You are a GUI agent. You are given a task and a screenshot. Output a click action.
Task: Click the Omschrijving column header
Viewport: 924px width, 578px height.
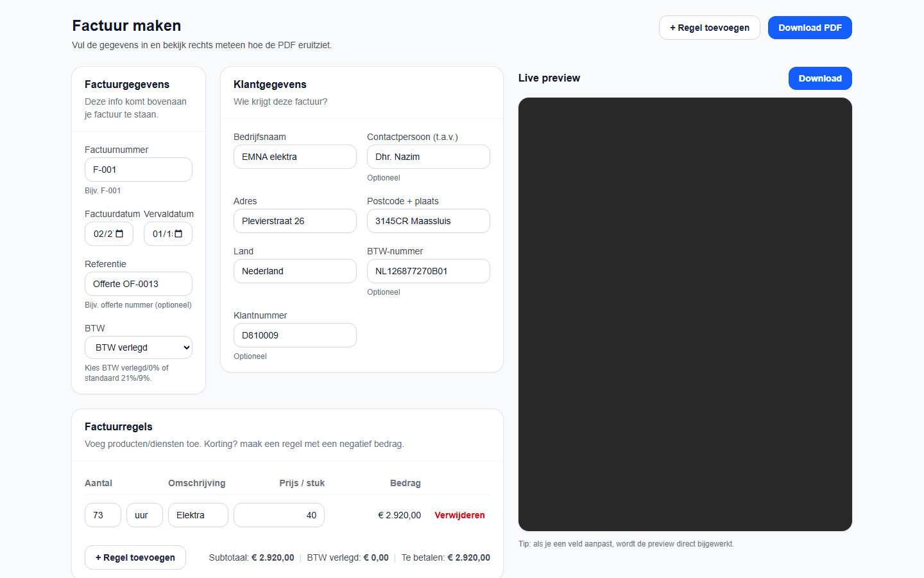click(x=197, y=483)
